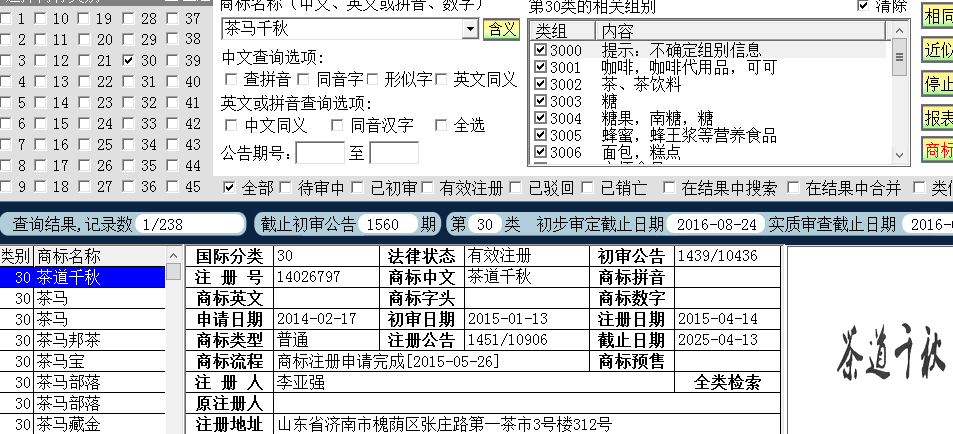Uncheck group 3001 咖啡 checkbox
This screenshot has width=953, height=434.
click(540, 66)
